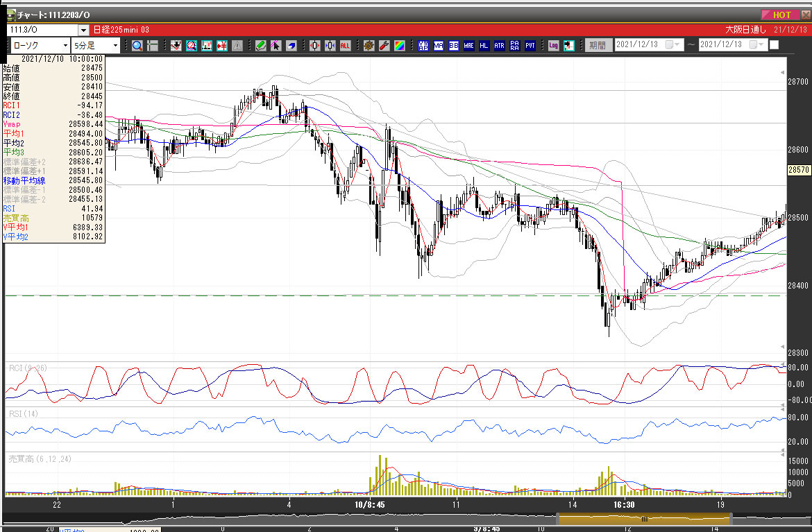The width and height of the screenshot is (812, 532).
Task: Click the 日経225mini 03 instrument name
Action: [121, 30]
